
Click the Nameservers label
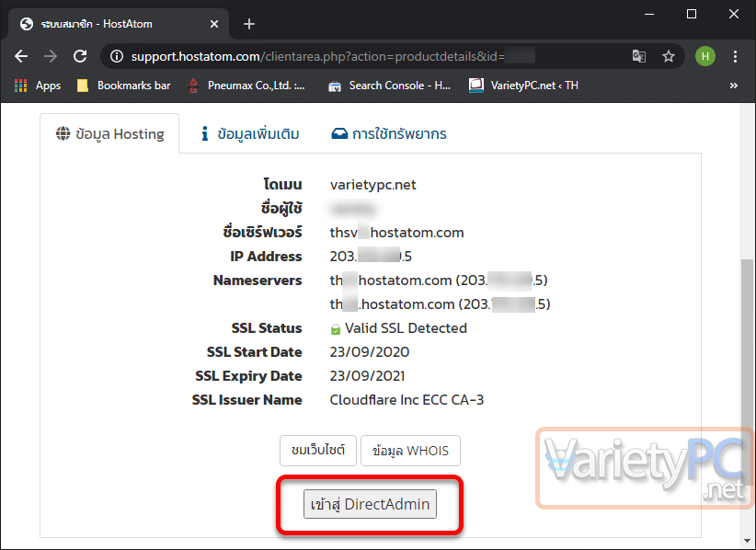click(x=258, y=281)
